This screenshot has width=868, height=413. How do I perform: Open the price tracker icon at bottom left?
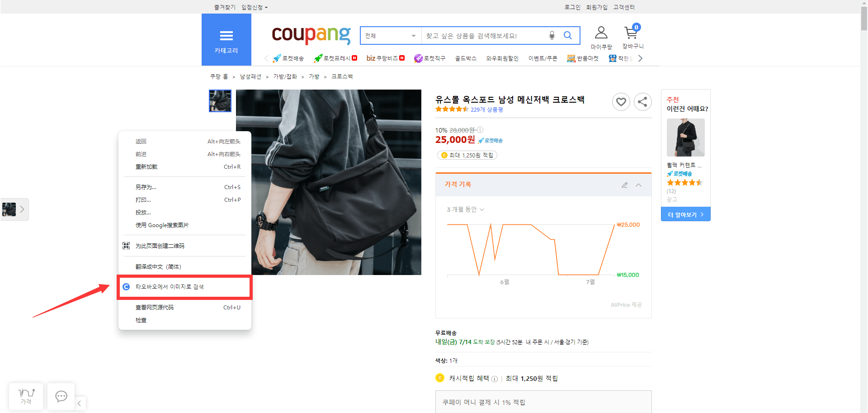point(26,397)
